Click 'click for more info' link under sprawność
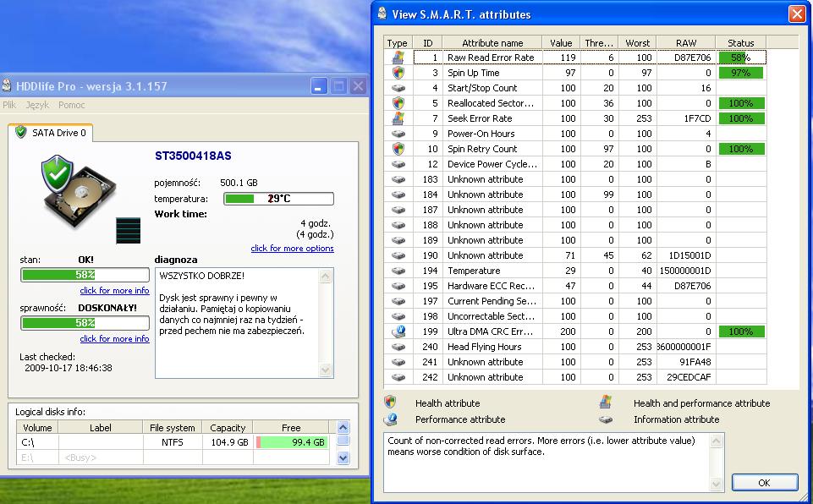 [114, 338]
